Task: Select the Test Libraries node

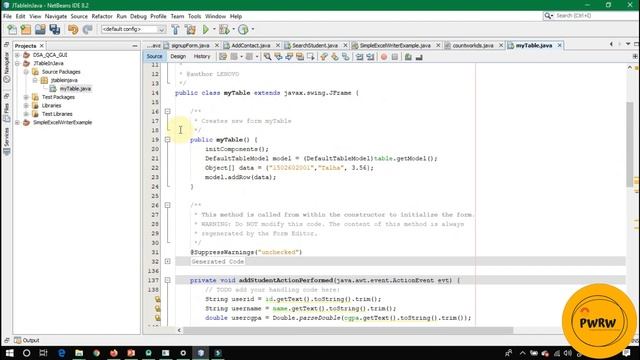Action: point(57,114)
